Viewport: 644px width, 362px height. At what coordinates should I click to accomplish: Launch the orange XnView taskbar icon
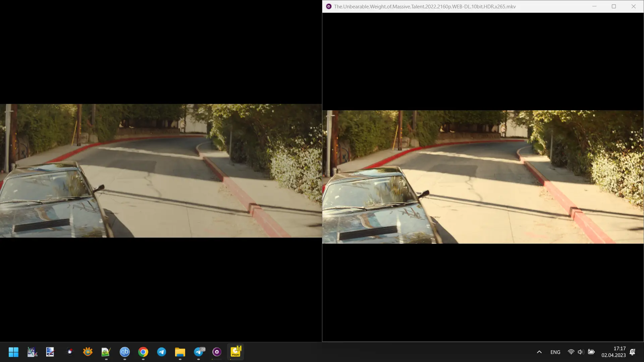[x=88, y=352]
